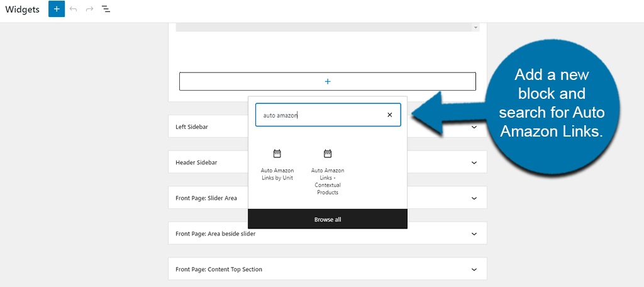Click Front Page: Slider Area label
This screenshot has width=644, height=287.
click(x=206, y=198)
